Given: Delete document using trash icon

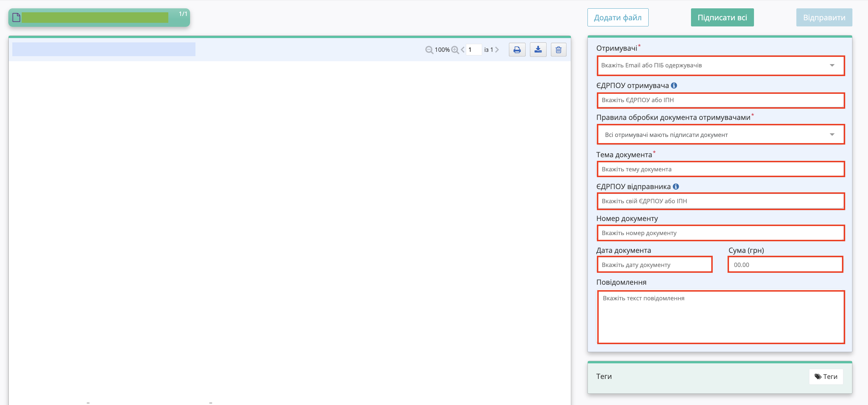Looking at the screenshot, I should coord(559,50).
